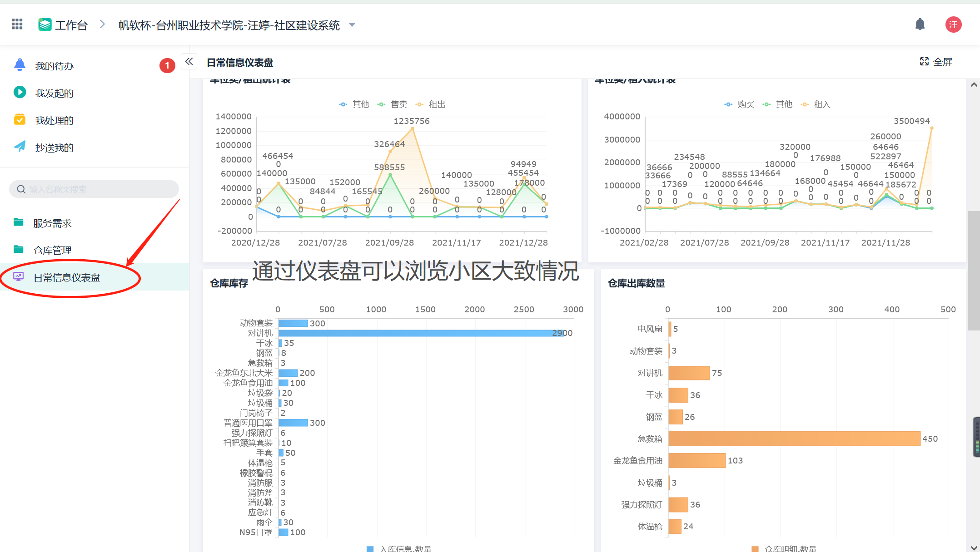Collapse the sidebar with double-chevron button
Image resolution: width=980 pixels, height=552 pixels.
(189, 61)
